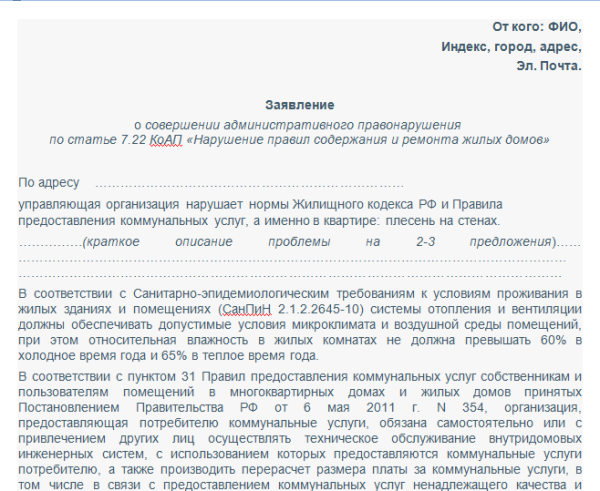Click the phrase "65% в теплое время года."
The height and width of the screenshot is (491, 600).
[x=240, y=356]
